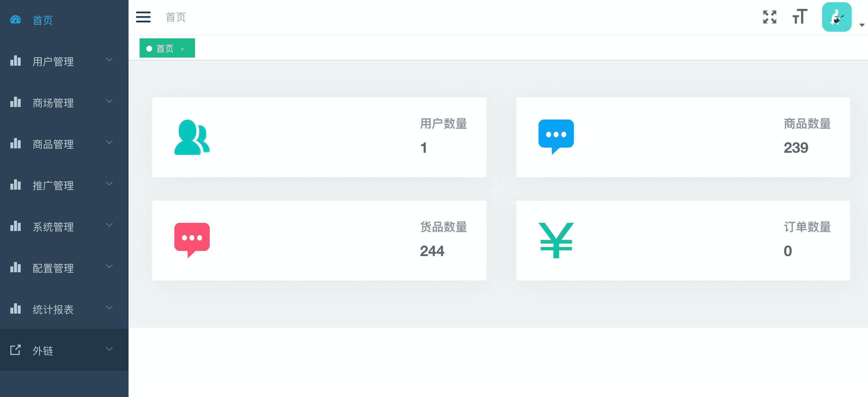Click the 外链 external link icon
The image size is (868, 397).
click(x=16, y=350)
